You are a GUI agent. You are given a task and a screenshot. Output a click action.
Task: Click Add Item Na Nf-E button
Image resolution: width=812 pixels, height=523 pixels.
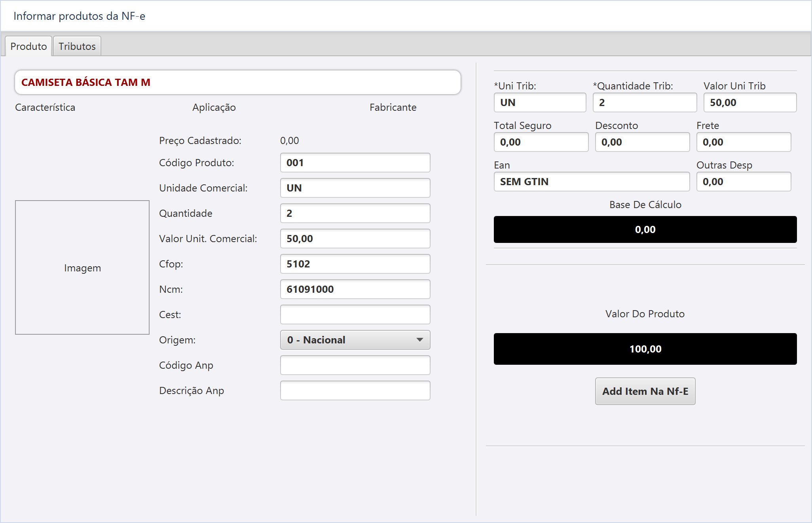(x=645, y=391)
